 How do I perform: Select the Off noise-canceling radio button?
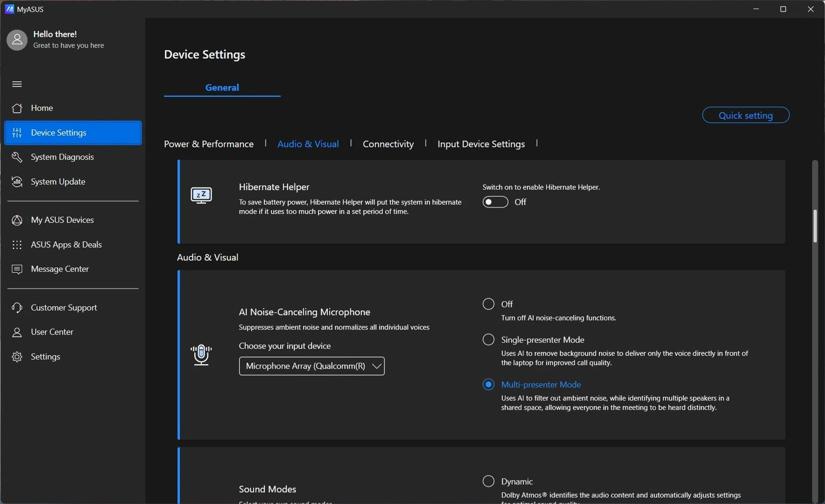489,304
